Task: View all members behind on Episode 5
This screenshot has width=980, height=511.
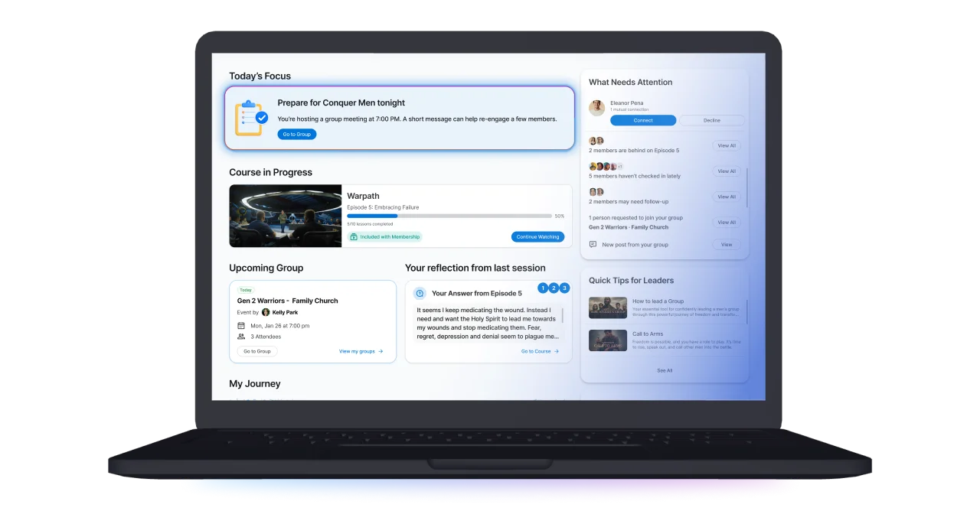Action: (726, 145)
